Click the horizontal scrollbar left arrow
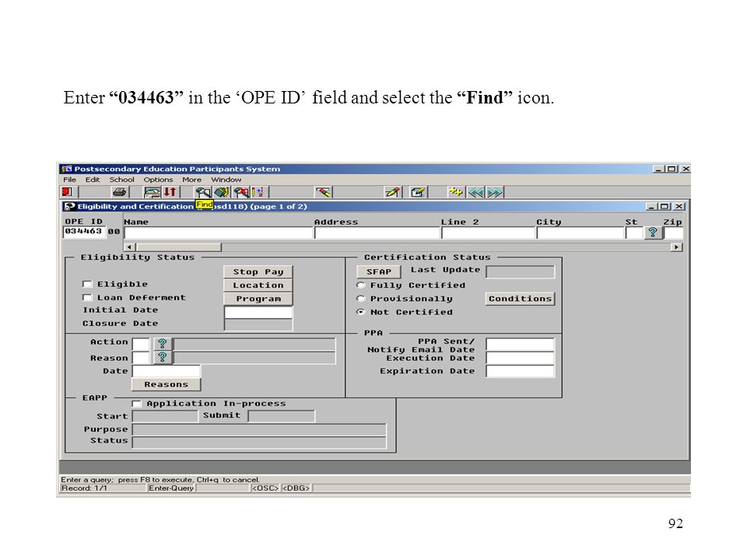This screenshot has width=747, height=560. (x=130, y=247)
